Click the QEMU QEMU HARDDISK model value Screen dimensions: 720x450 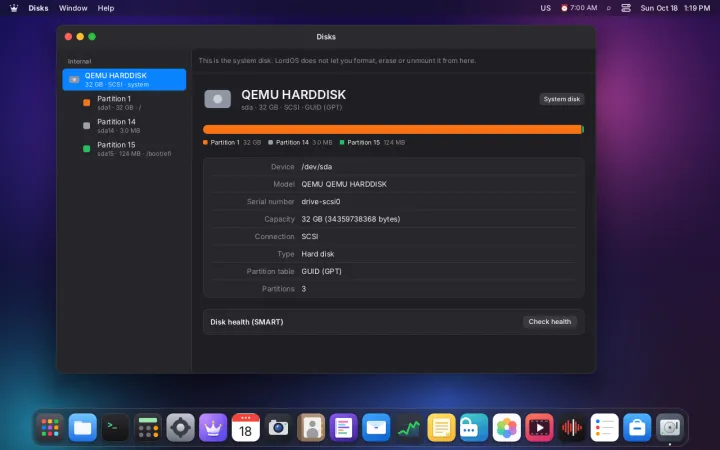(x=344, y=184)
